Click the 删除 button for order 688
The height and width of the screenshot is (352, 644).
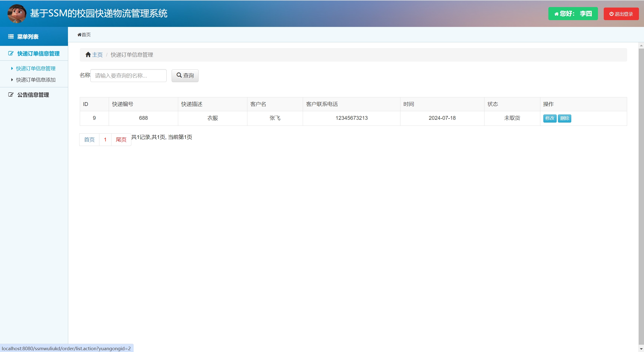click(x=564, y=118)
